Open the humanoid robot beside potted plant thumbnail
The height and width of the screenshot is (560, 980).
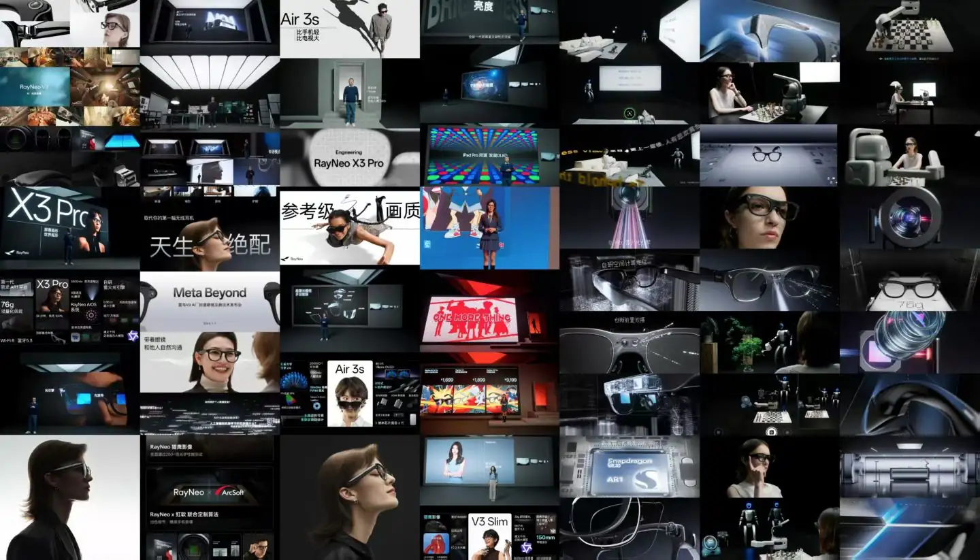pos(769,343)
